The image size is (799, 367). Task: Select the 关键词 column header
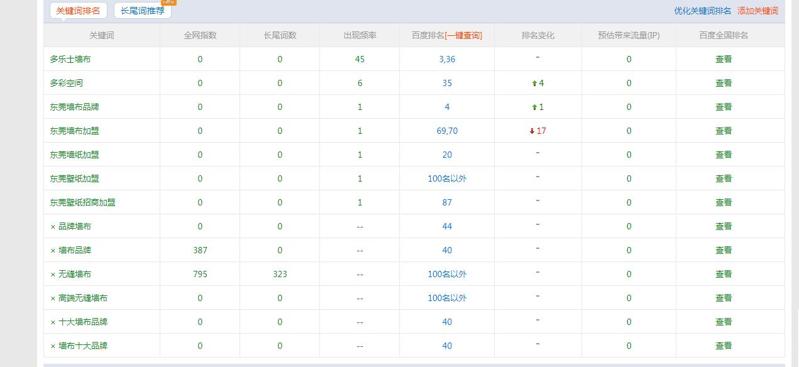pos(101,36)
